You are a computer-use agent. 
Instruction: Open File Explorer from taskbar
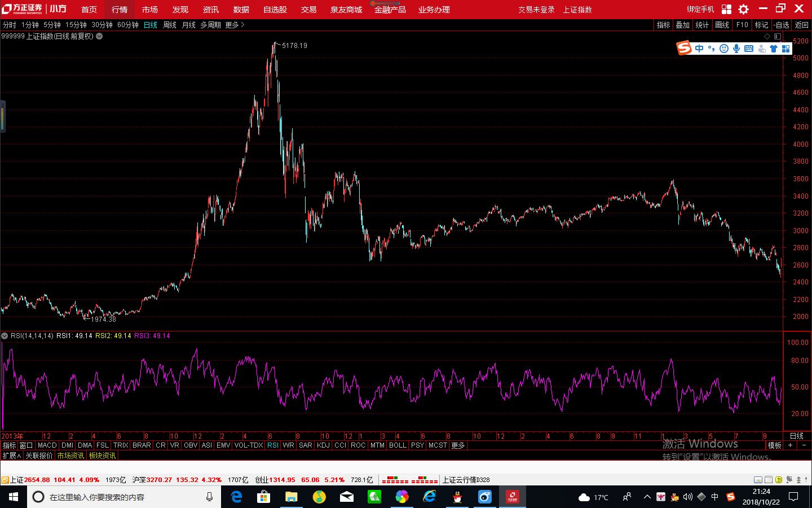point(291,497)
